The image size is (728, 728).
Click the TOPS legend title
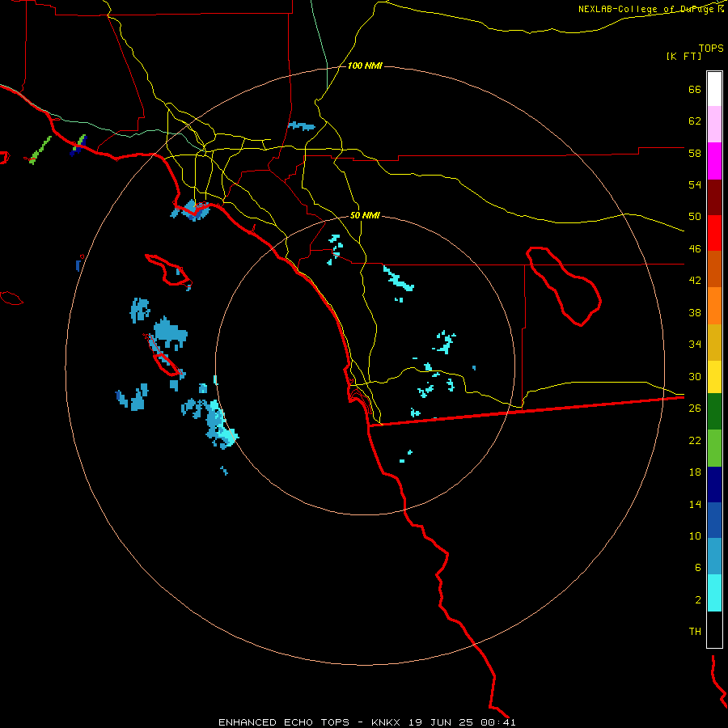point(711,48)
